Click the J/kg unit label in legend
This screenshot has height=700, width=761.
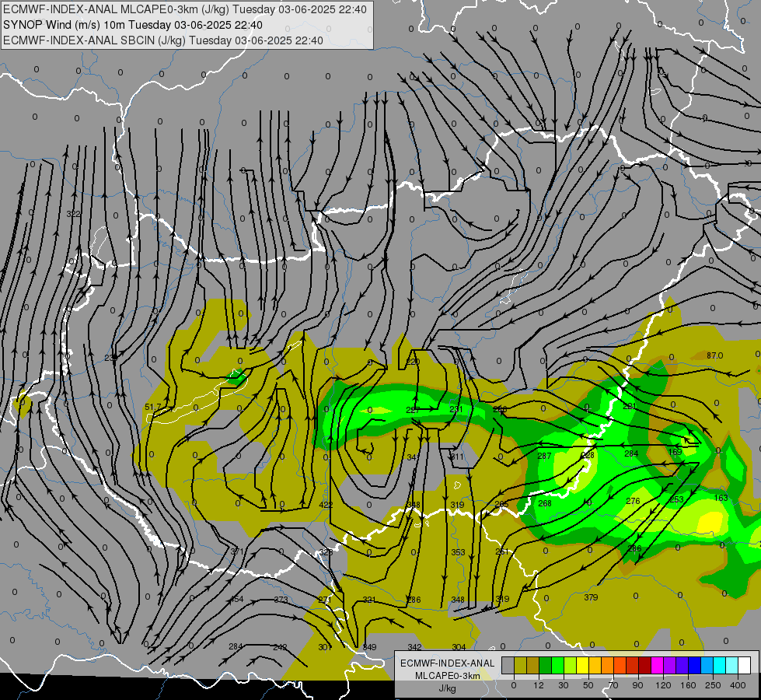tap(448, 688)
